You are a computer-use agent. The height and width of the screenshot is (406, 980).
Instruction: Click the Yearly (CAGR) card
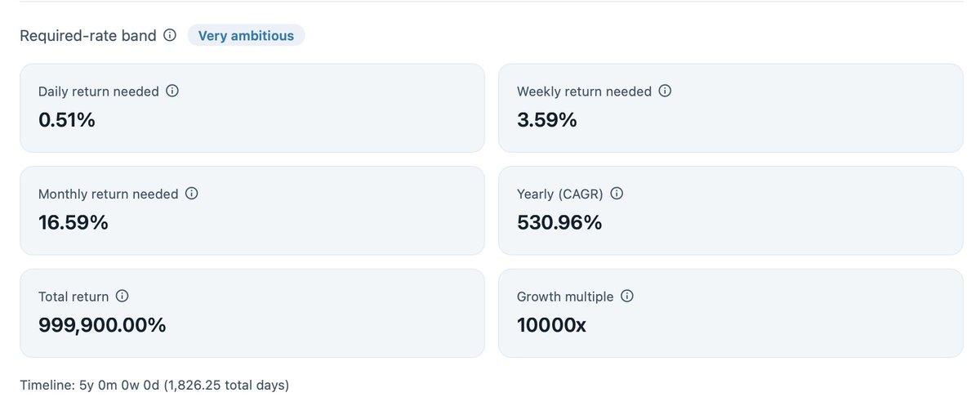pyautogui.click(x=731, y=211)
